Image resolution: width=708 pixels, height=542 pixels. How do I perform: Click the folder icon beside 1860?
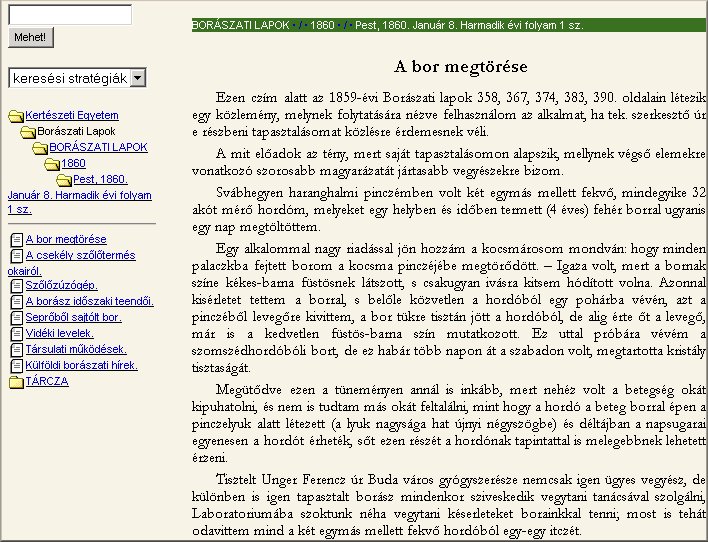point(52,164)
